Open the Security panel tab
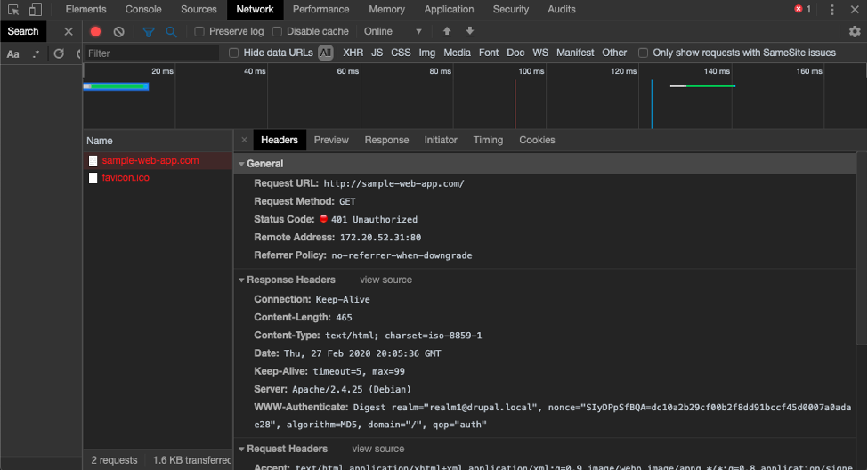The width and height of the screenshot is (868, 470). point(511,10)
